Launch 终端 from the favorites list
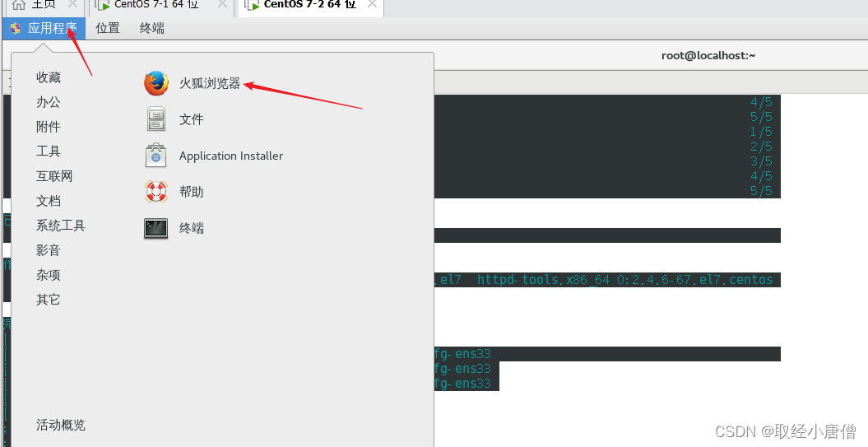The height and width of the screenshot is (447, 868). click(192, 228)
